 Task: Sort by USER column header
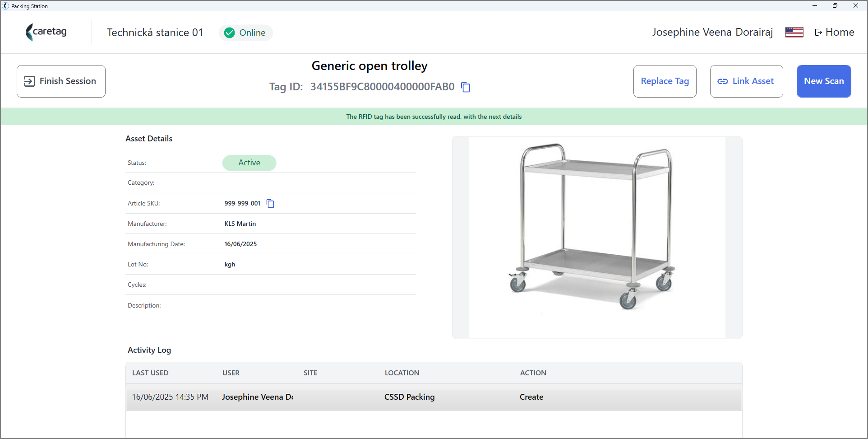(x=231, y=373)
